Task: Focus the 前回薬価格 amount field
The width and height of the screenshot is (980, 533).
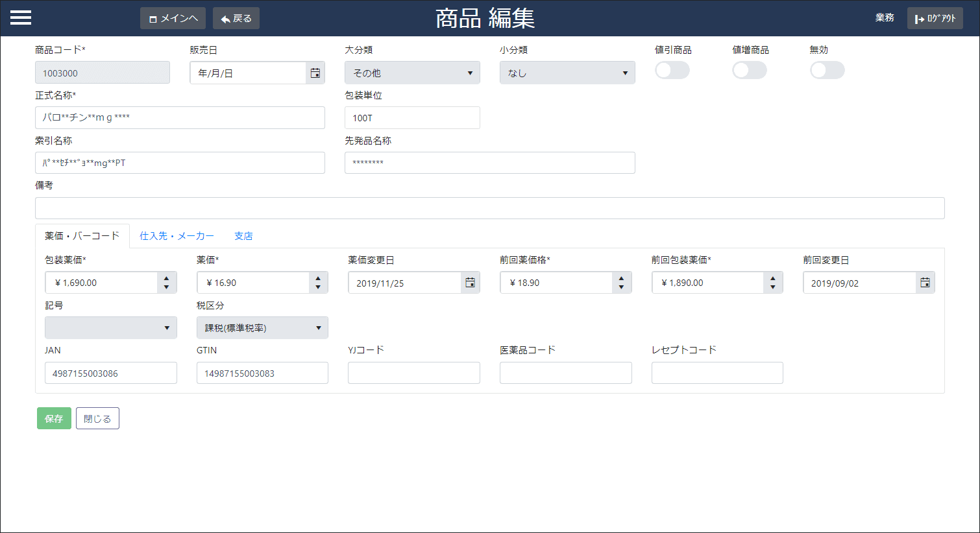Action: pos(556,283)
